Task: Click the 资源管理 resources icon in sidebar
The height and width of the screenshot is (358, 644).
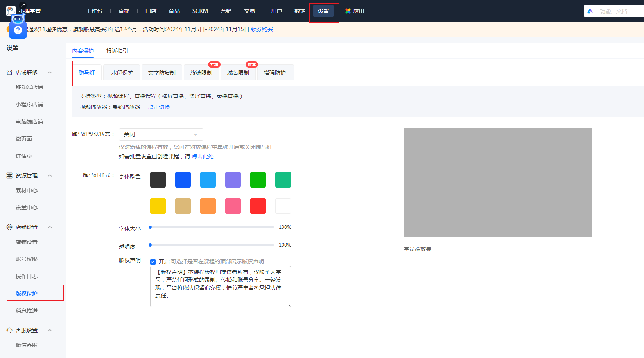Action: click(9, 175)
